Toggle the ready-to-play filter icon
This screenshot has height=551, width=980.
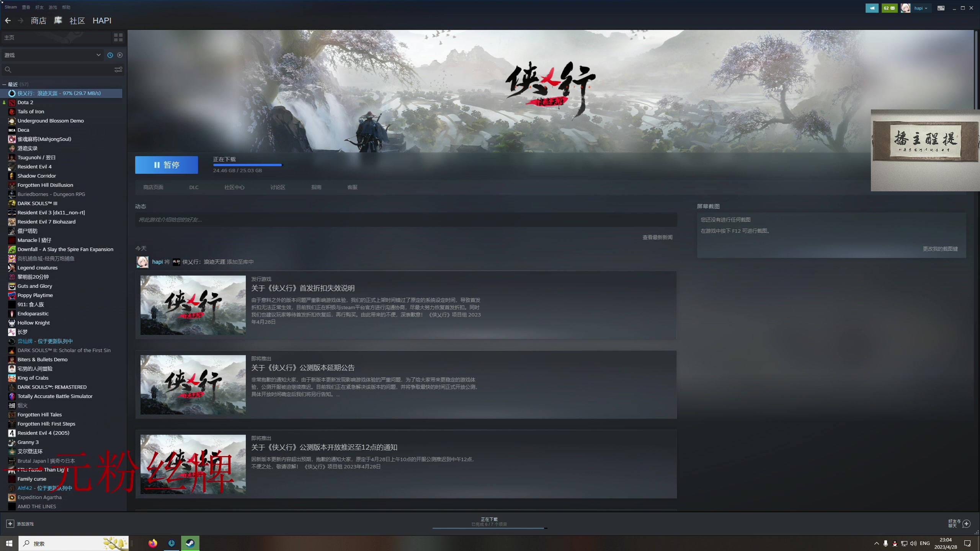(120, 55)
